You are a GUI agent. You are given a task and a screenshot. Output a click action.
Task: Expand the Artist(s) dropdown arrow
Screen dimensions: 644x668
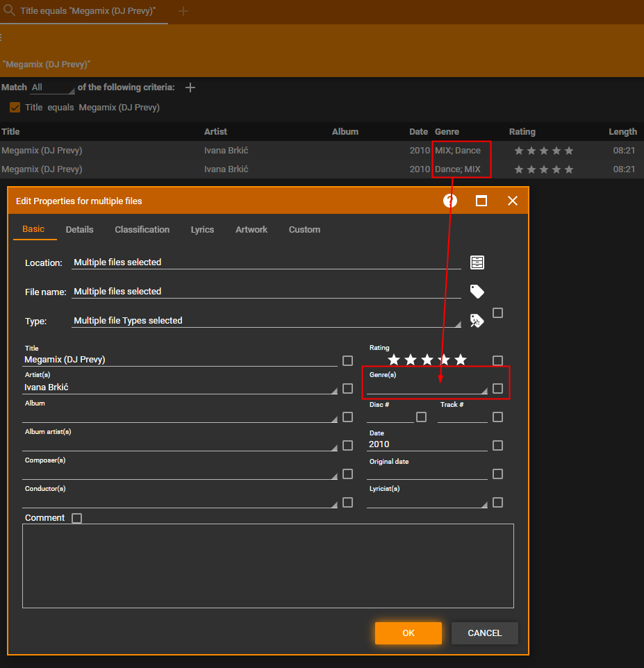(334, 390)
